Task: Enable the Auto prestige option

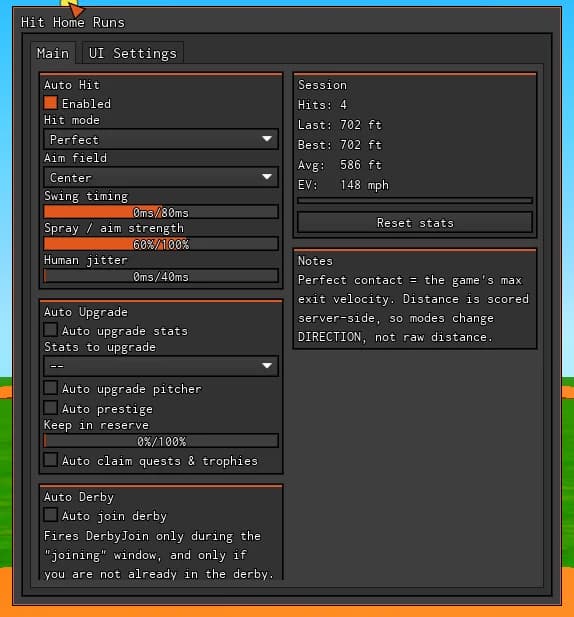Action: click(x=50, y=408)
